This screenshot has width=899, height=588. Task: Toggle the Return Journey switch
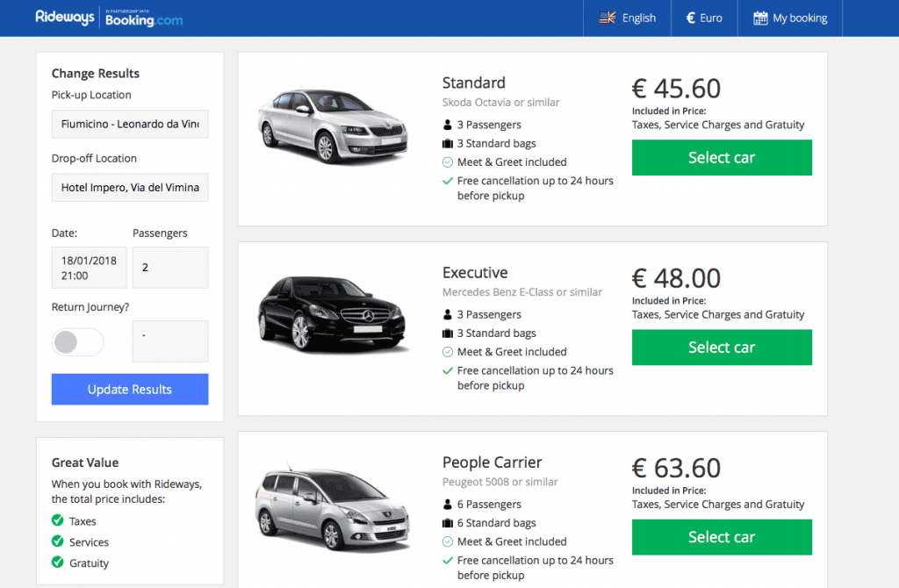point(77,342)
